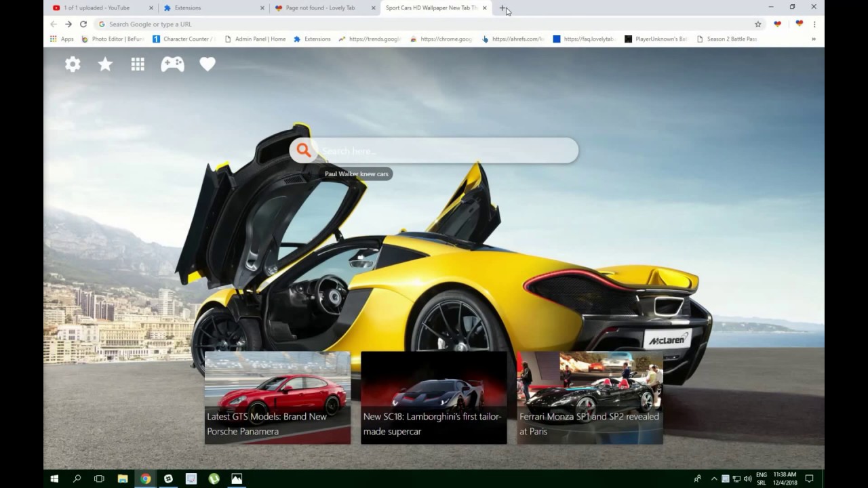
Task: Open the PlayerUnknown's Battlegrounds bookmark
Action: pos(656,39)
